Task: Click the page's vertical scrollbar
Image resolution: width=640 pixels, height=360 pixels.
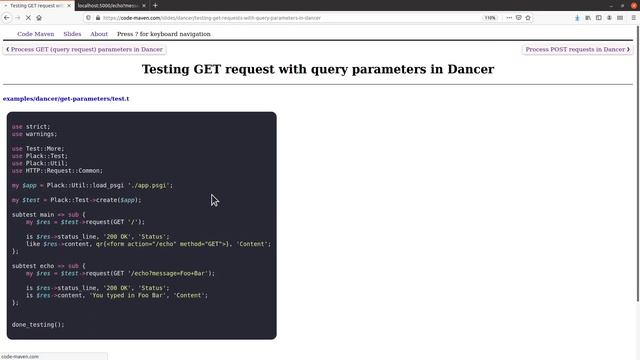Action: click(638, 163)
